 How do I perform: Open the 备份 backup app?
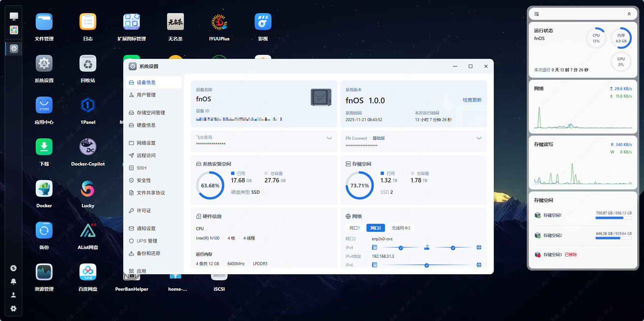tap(44, 230)
